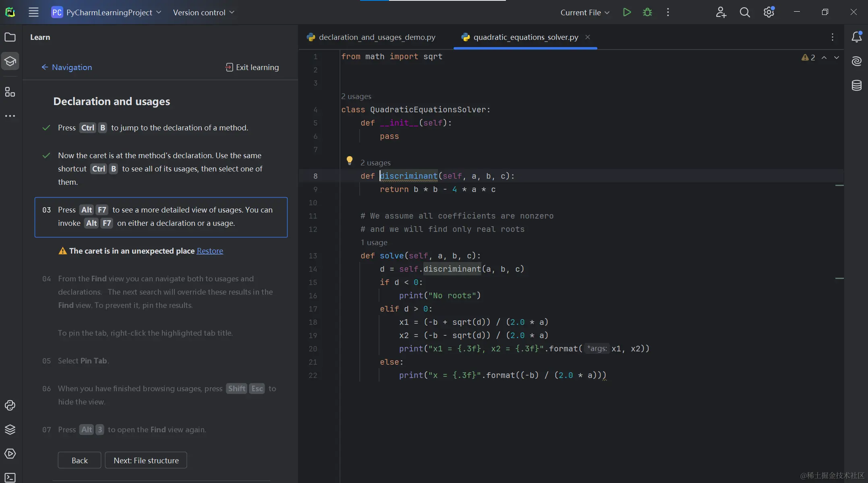Click Exit learning

pyautogui.click(x=252, y=67)
